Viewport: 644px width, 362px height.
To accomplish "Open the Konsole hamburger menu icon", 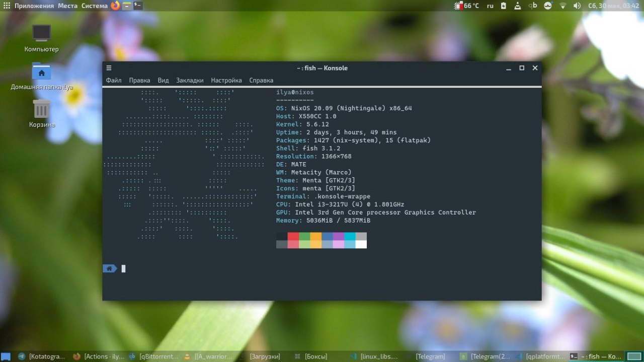I will tap(109, 68).
